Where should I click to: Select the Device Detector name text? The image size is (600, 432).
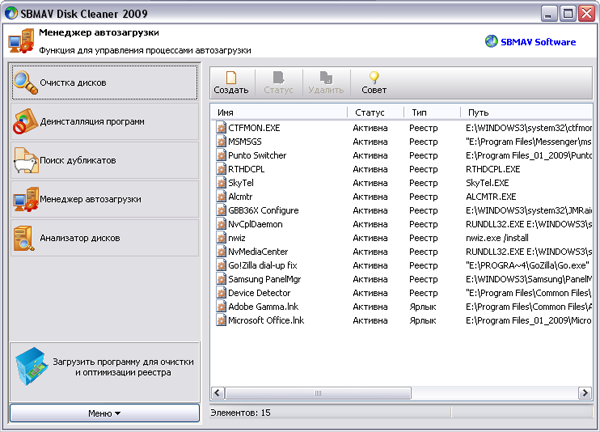(x=259, y=293)
